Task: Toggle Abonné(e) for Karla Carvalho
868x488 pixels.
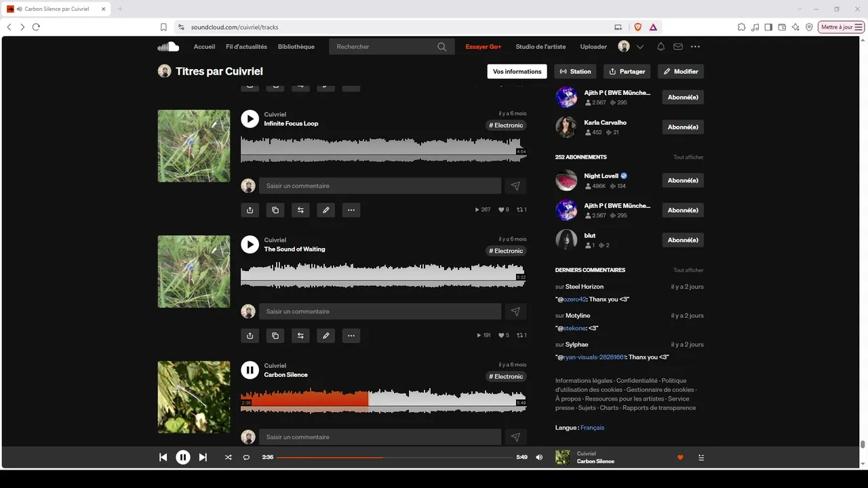Action: point(683,127)
